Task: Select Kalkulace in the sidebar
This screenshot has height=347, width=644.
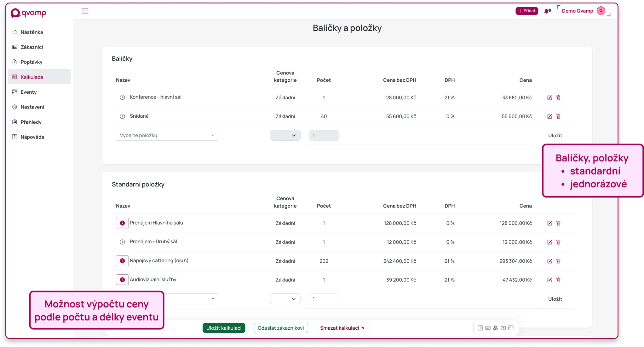Action: coord(39,77)
